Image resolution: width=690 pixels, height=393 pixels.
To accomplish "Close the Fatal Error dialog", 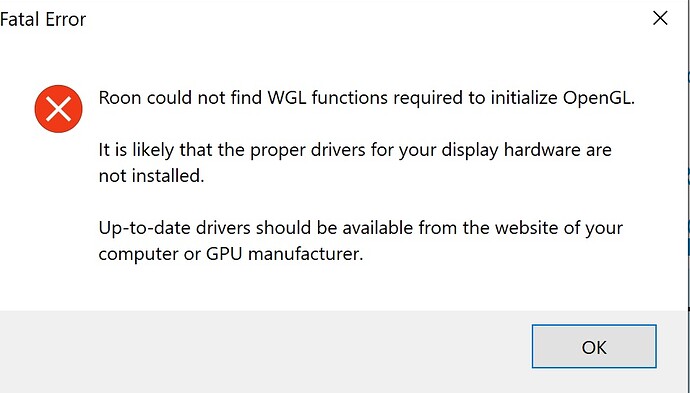I will [660, 18].
